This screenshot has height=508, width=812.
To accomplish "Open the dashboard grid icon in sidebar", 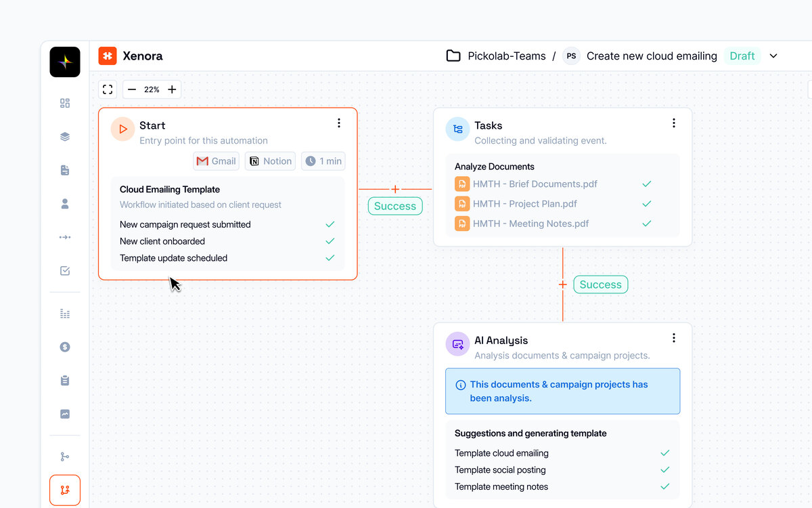I will 65,103.
